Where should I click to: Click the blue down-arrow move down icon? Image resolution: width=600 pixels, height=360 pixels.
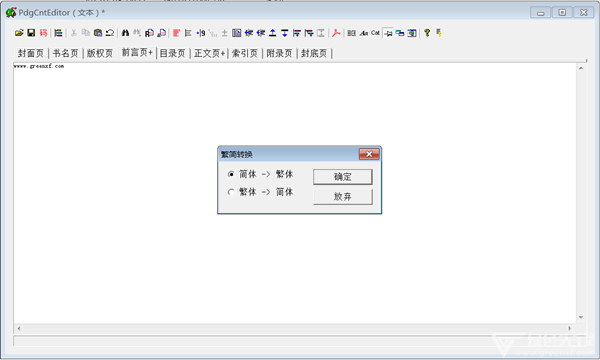(285, 33)
